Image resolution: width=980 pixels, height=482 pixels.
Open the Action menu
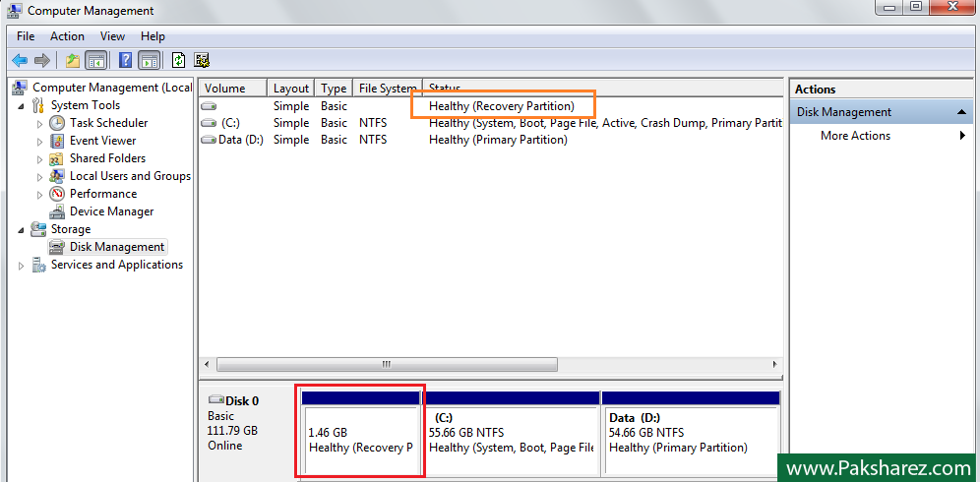(68, 36)
